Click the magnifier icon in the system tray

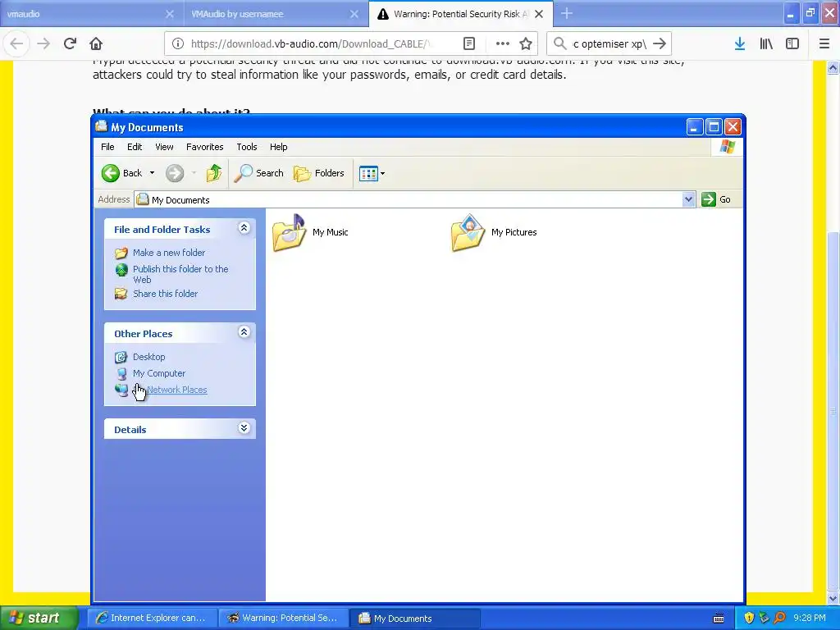coord(779,619)
